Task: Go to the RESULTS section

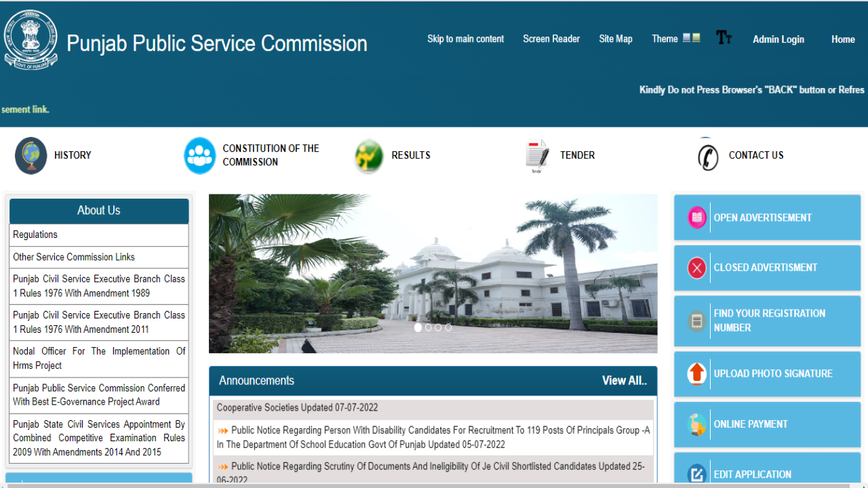Action: coord(411,155)
